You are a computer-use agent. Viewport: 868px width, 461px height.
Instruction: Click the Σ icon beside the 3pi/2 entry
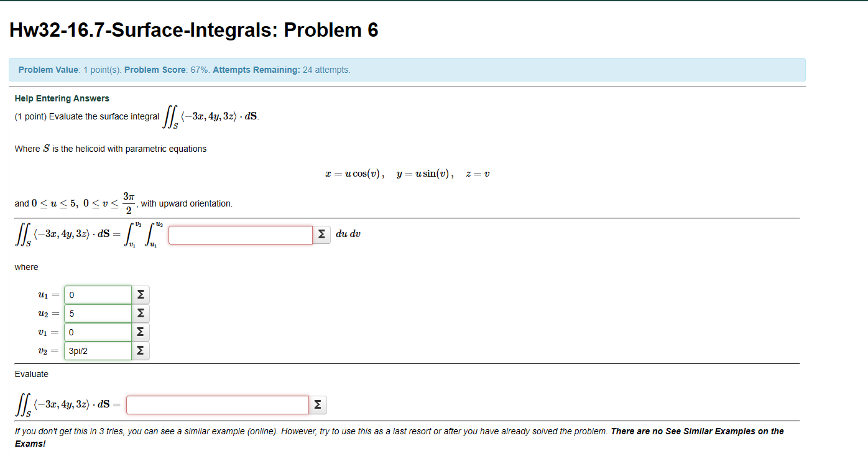click(140, 350)
